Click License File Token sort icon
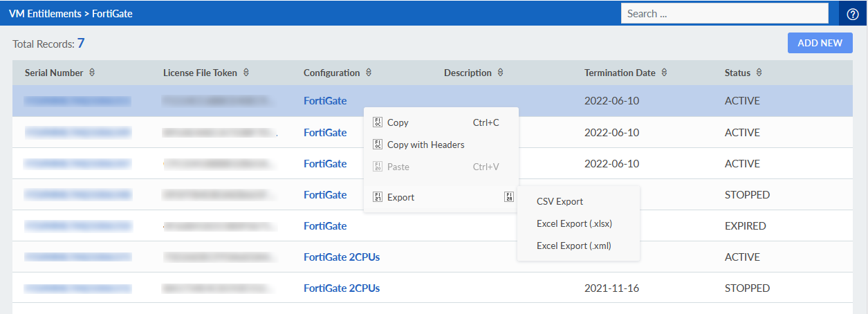Image resolution: width=868 pixels, height=314 pixels. click(x=246, y=73)
